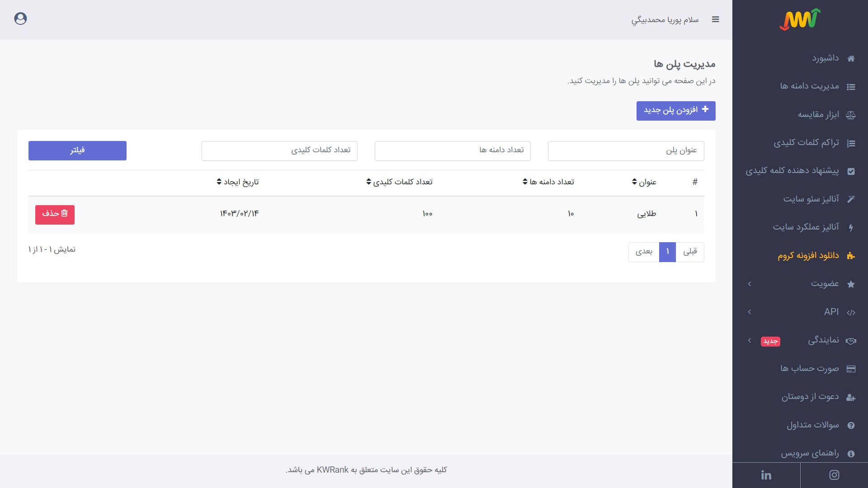Click the domains management list icon
The image size is (868, 488).
coord(851,87)
